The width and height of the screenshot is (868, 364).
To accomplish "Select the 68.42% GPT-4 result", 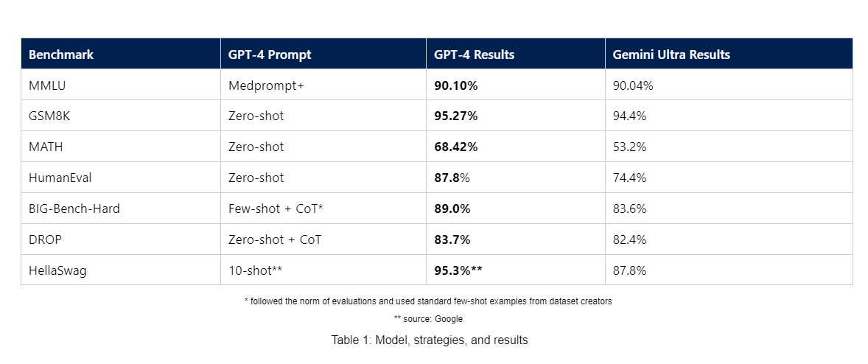I will [x=456, y=147].
